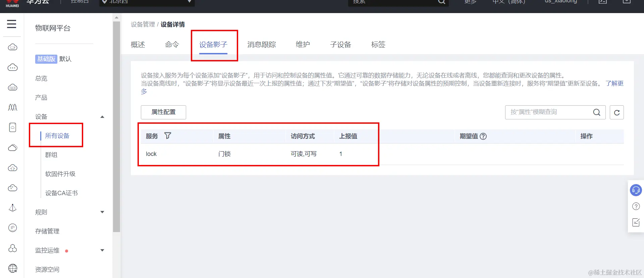The image size is (644, 278).
Task: Switch to the 子设备 tab
Action: [x=340, y=45]
